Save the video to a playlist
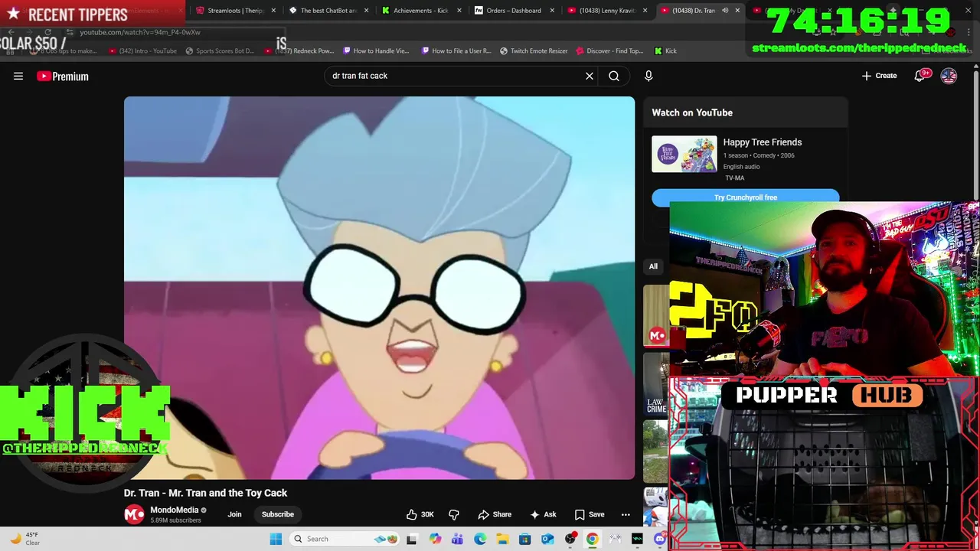This screenshot has width=980, height=551. 590,514
